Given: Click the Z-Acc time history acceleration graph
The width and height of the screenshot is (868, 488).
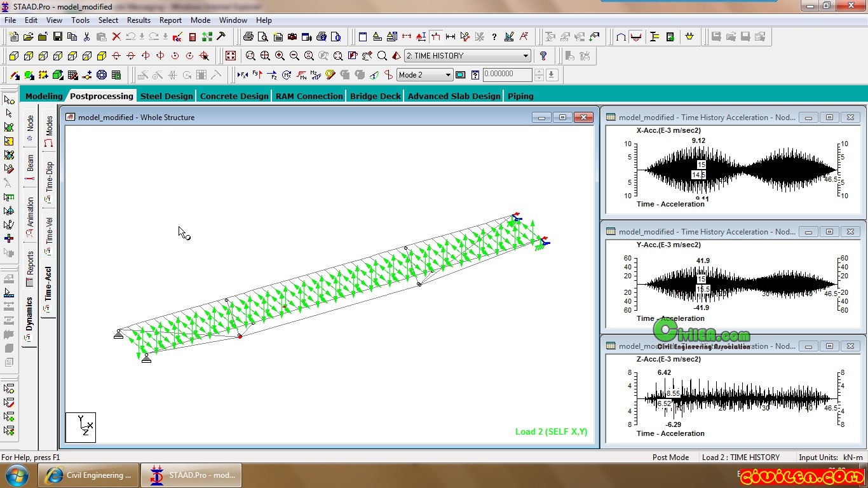Looking at the screenshot, I should (735, 398).
